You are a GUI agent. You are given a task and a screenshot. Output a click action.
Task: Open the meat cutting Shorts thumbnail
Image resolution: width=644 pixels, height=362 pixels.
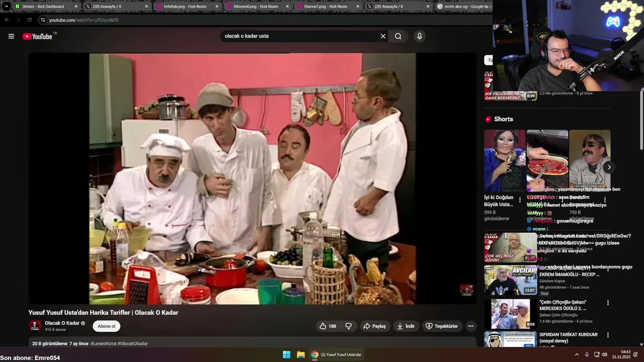pyautogui.click(x=547, y=160)
